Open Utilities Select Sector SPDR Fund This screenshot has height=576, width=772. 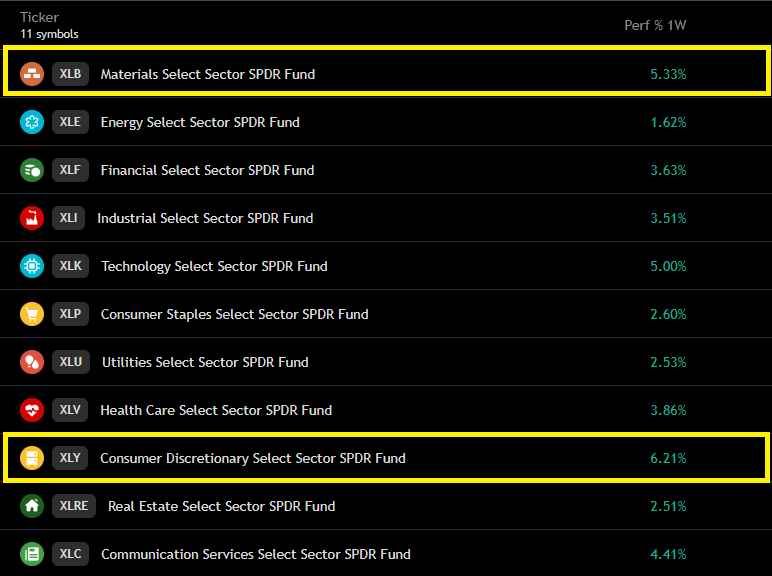205,362
